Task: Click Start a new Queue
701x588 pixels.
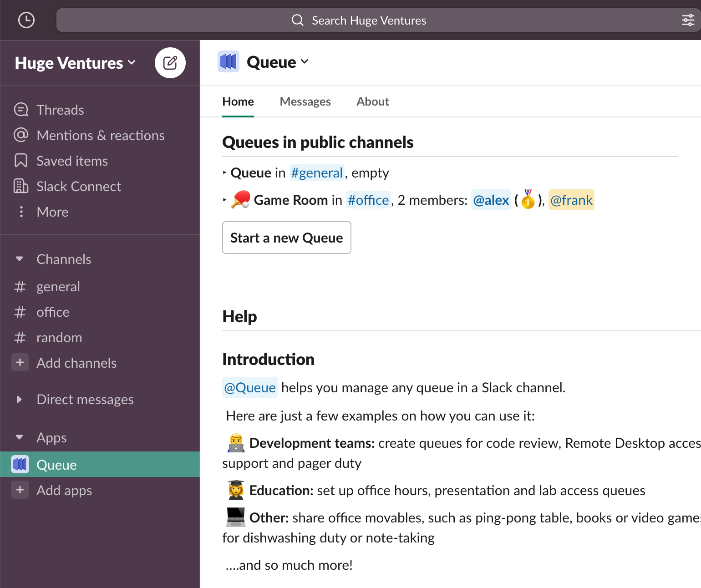Action: 286,237
